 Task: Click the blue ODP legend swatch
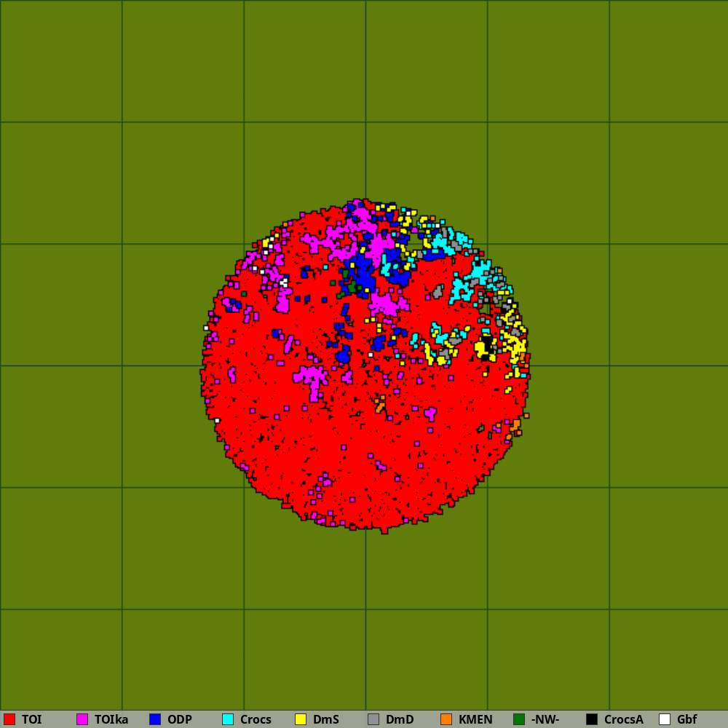[155, 719]
